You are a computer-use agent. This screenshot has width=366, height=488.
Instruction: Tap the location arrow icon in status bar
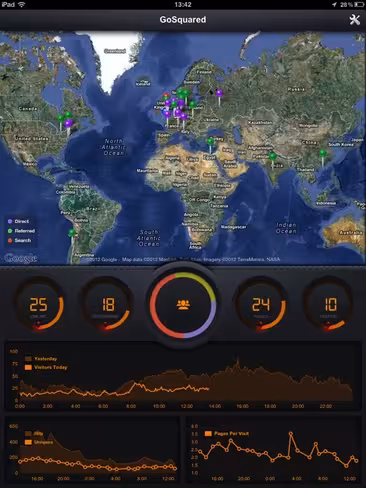[334, 4]
